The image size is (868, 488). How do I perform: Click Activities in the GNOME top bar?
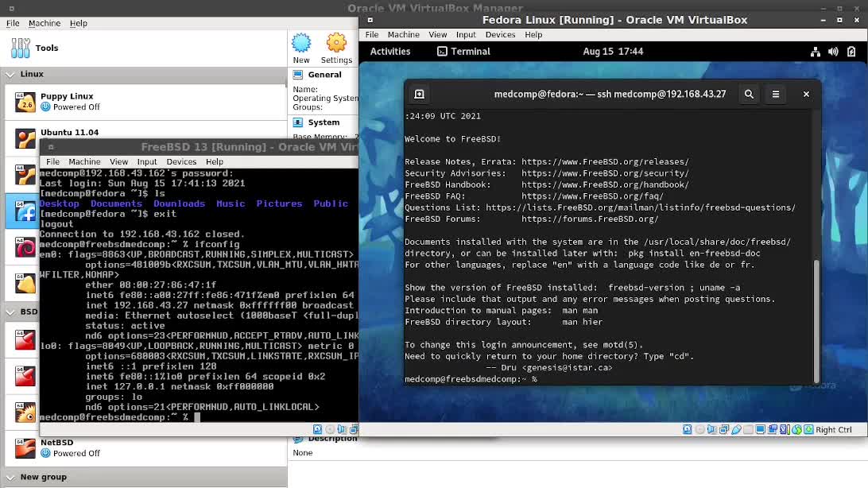coord(390,52)
